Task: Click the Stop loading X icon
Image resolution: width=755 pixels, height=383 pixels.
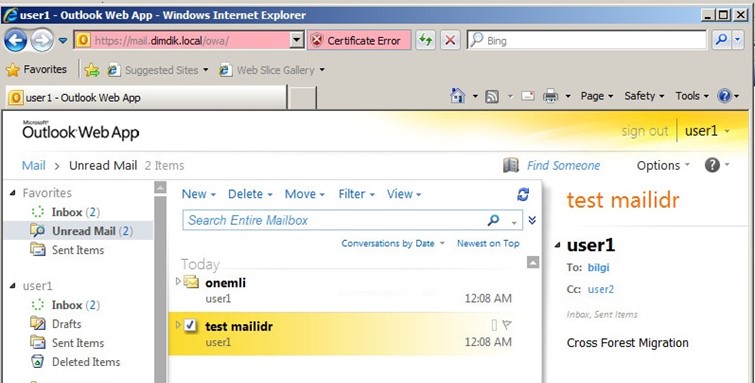Action: click(x=450, y=40)
